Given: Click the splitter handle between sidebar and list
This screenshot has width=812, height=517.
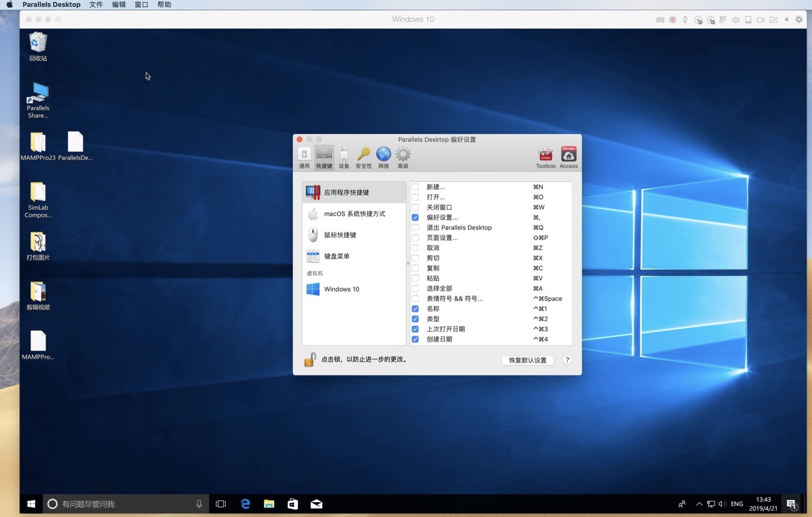Looking at the screenshot, I should tap(408, 263).
